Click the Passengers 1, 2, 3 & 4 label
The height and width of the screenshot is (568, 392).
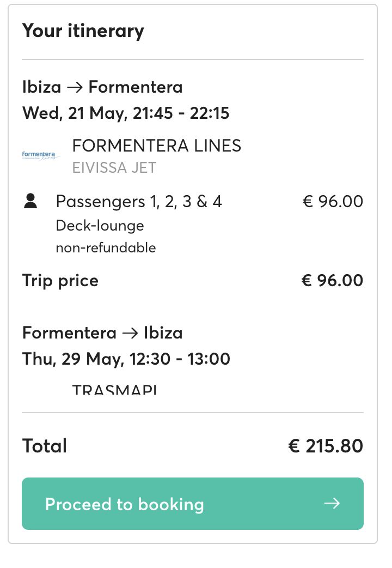pos(139,201)
